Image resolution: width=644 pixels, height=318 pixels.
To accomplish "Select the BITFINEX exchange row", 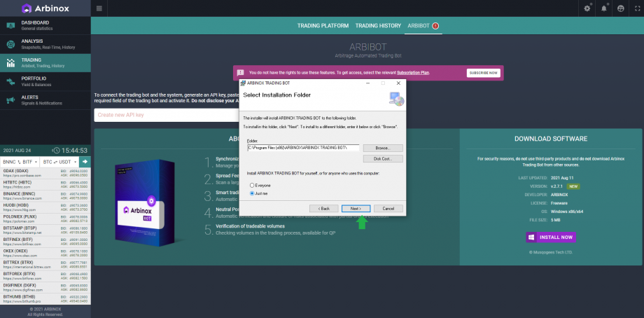I will tap(45, 242).
